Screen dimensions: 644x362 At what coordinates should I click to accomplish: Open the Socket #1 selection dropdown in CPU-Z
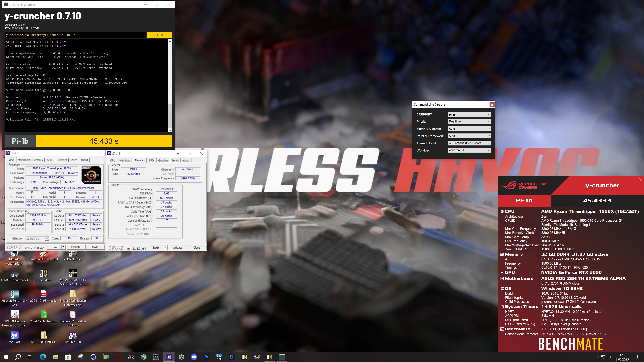(x=37, y=239)
